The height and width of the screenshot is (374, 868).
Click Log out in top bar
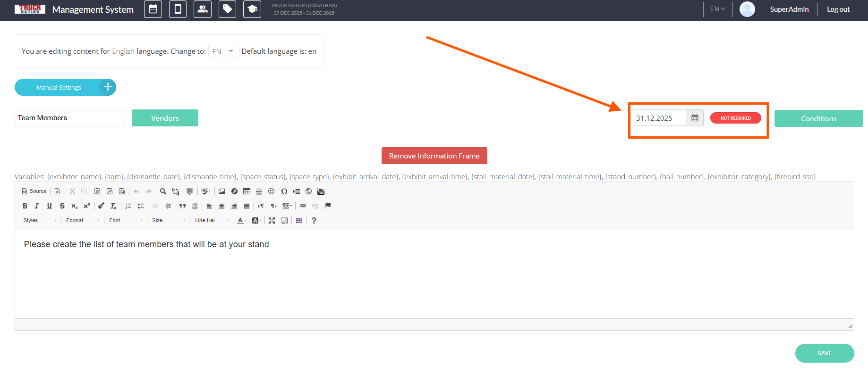click(x=838, y=9)
